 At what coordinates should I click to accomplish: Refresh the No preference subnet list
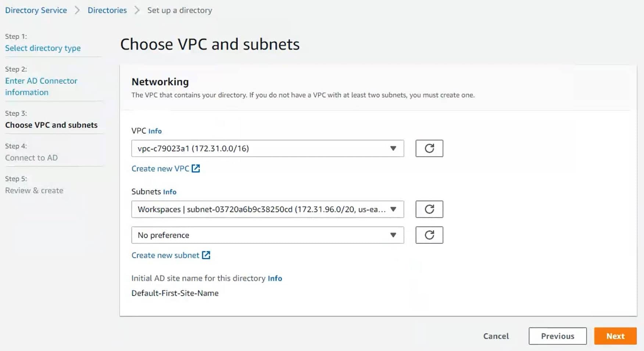coord(429,235)
